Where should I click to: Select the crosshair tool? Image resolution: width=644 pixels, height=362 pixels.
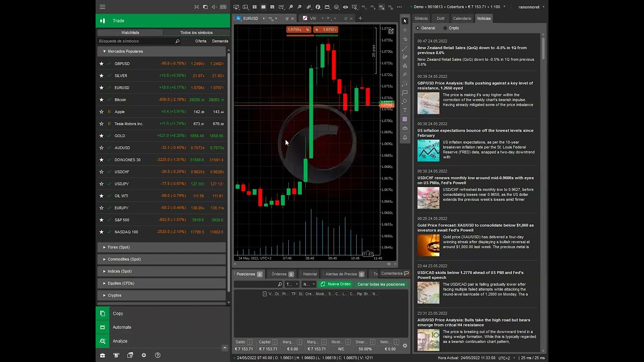click(x=405, y=30)
